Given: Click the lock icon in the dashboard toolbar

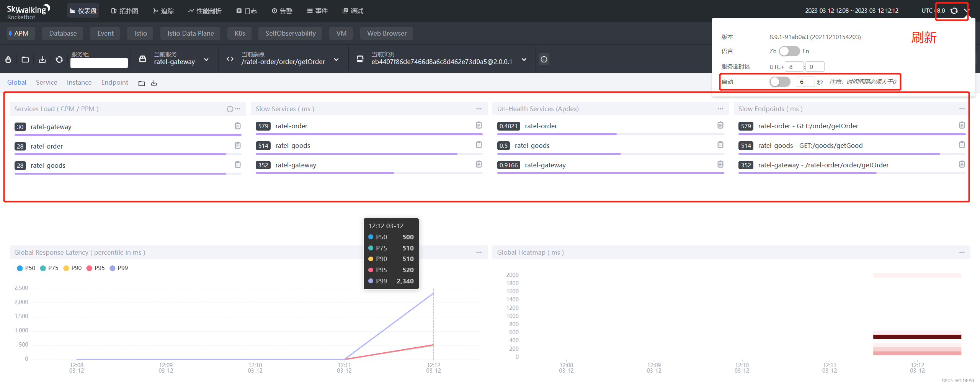Looking at the screenshot, I should [8, 60].
